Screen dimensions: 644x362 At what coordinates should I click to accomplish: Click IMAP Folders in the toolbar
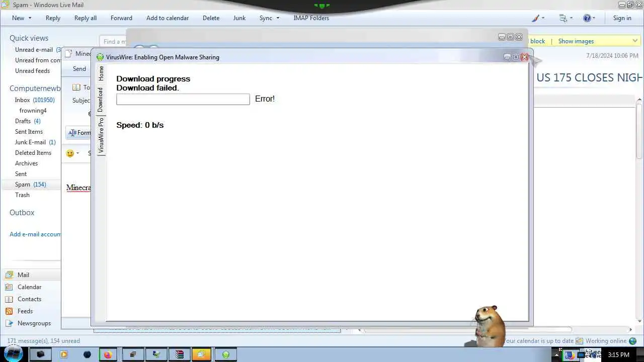click(311, 18)
